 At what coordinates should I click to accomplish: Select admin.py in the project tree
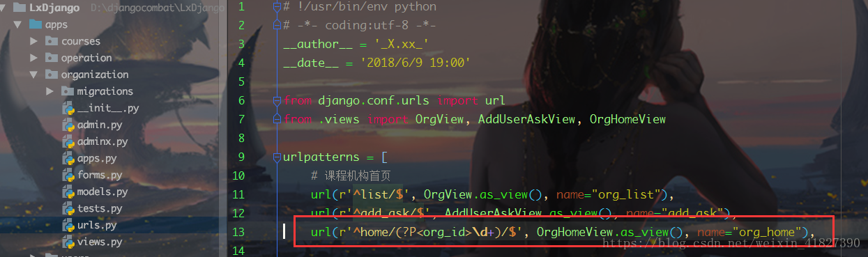(x=100, y=125)
